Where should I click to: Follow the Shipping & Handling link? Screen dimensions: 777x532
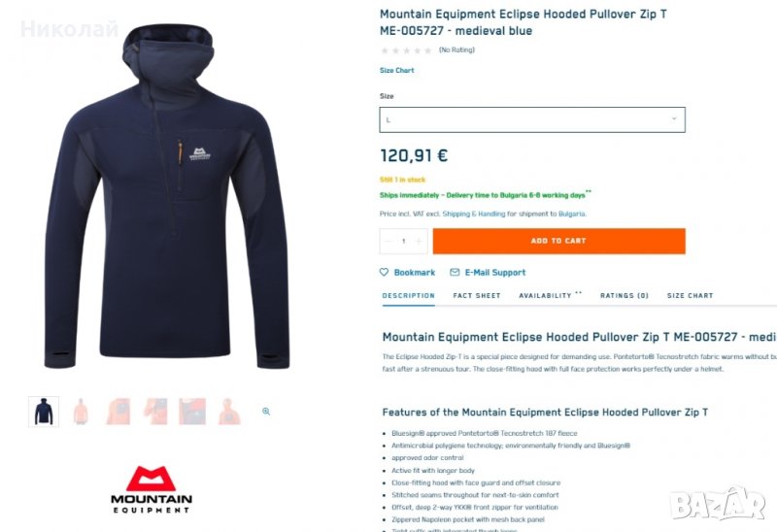pyautogui.click(x=474, y=214)
